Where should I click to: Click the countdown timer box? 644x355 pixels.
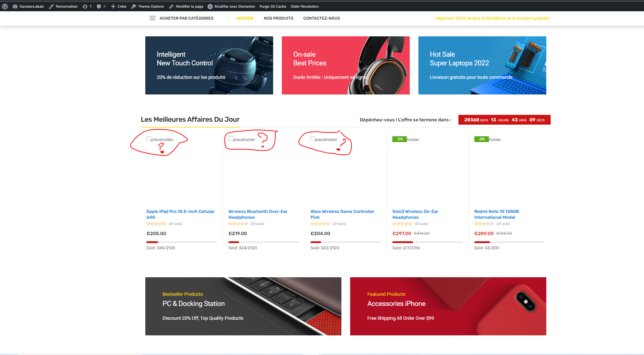tap(505, 120)
